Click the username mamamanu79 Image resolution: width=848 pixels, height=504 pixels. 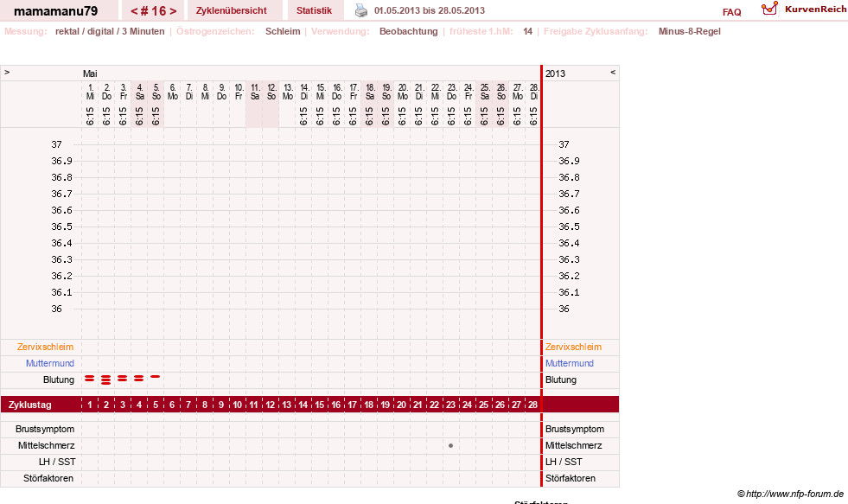click(x=55, y=11)
